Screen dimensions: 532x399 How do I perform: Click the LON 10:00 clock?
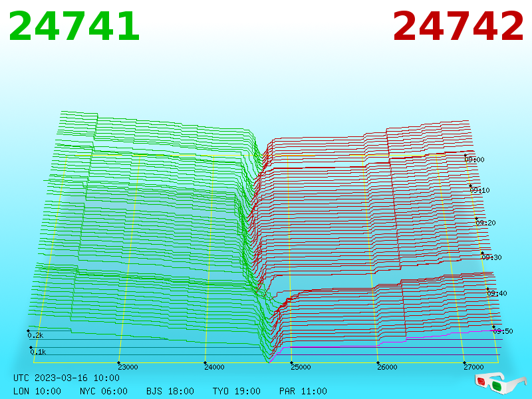click(37, 391)
